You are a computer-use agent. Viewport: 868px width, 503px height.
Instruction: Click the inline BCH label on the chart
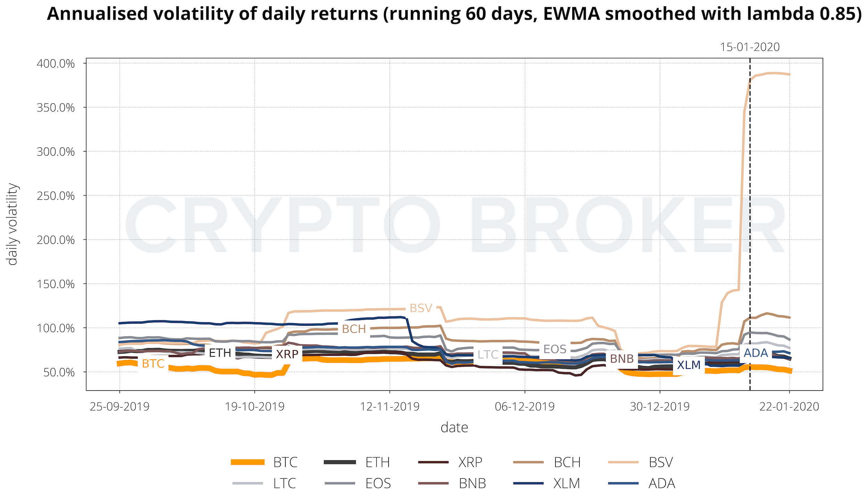354,329
